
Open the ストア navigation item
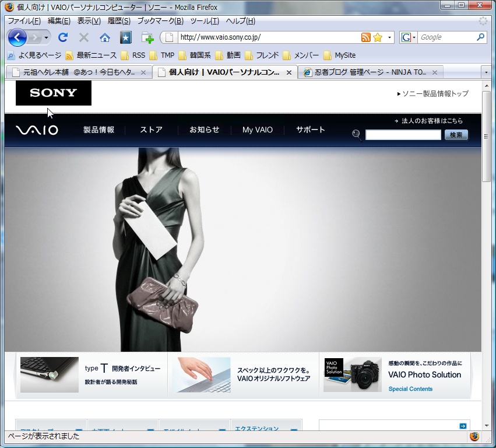tap(151, 130)
